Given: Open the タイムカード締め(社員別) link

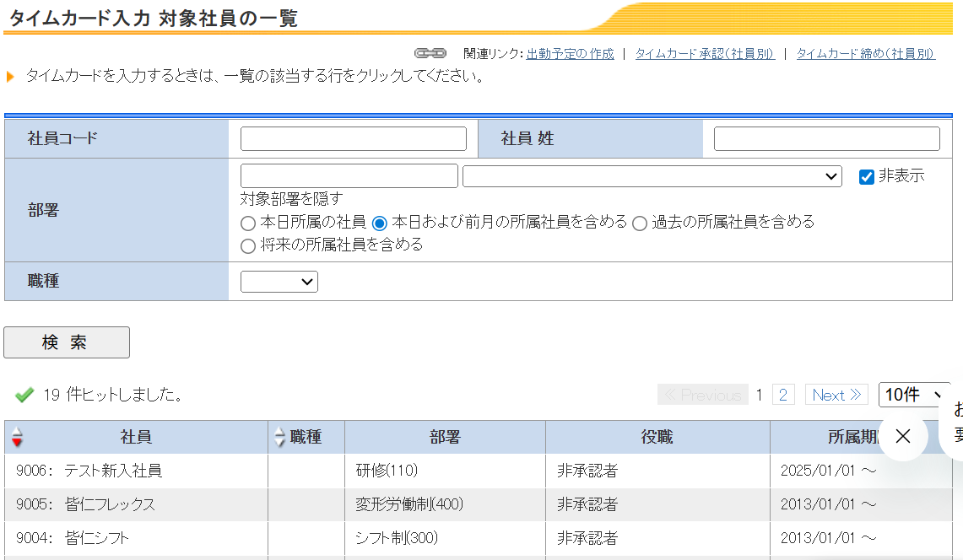Looking at the screenshot, I should point(865,53).
